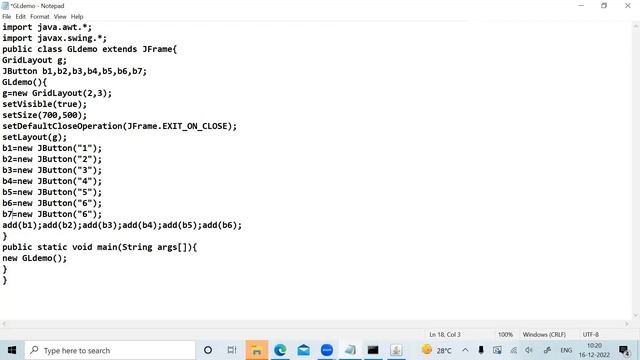Viewport: 640px width, 360px height.
Task: Click the 'b7=new JButton("6");' line
Action: tap(52, 214)
